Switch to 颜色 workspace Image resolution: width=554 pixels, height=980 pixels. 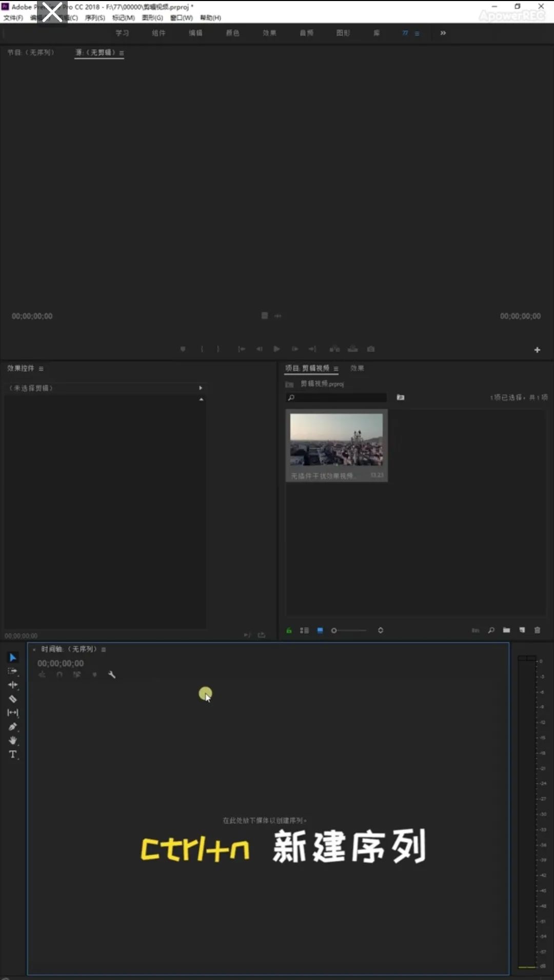tap(232, 33)
